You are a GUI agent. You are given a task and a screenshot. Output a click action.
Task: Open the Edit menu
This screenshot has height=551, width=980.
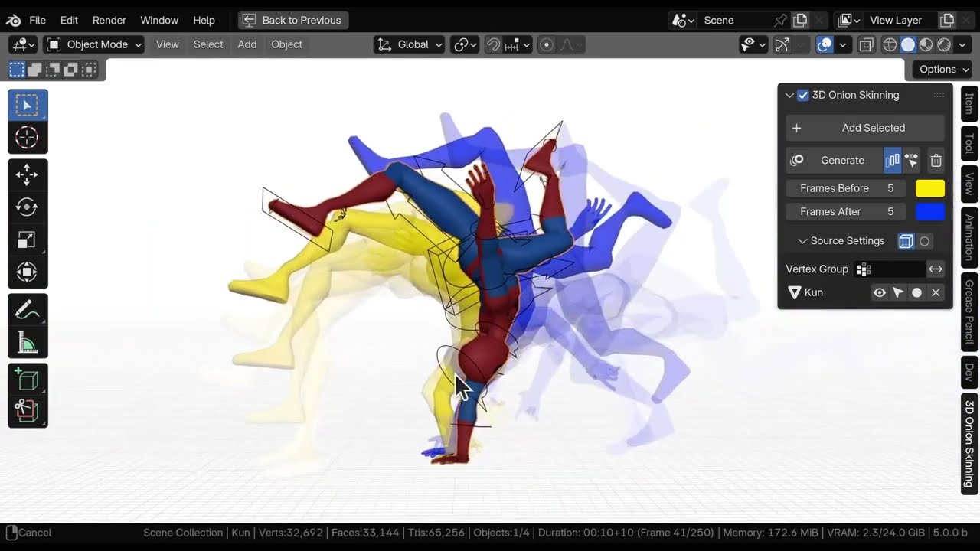[x=69, y=21]
